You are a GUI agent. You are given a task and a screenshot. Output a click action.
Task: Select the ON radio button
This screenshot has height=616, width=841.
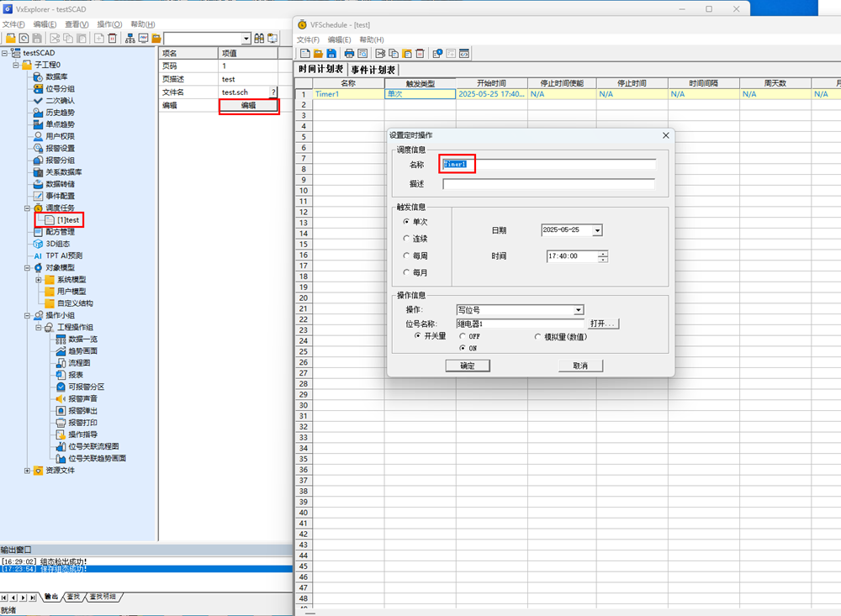point(463,348)
